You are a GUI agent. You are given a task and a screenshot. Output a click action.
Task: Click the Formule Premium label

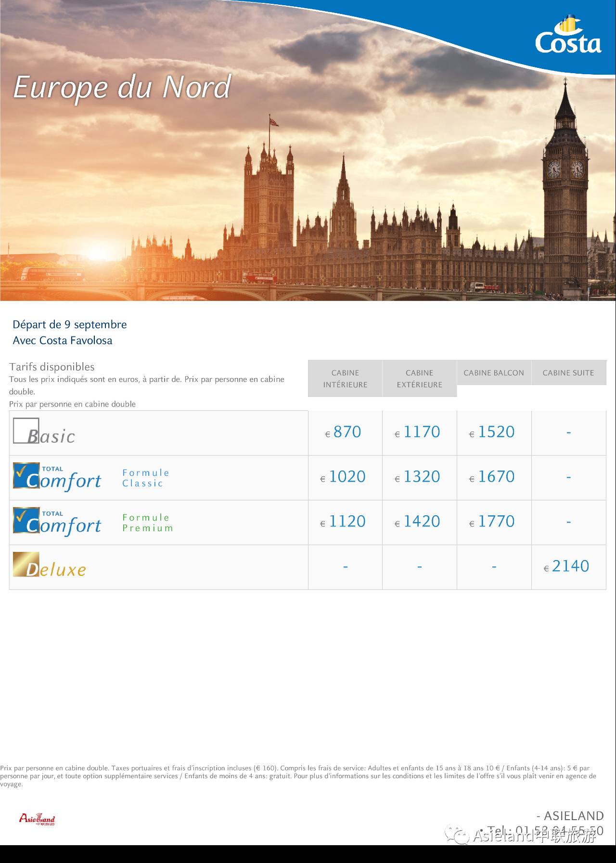point(148,523)
